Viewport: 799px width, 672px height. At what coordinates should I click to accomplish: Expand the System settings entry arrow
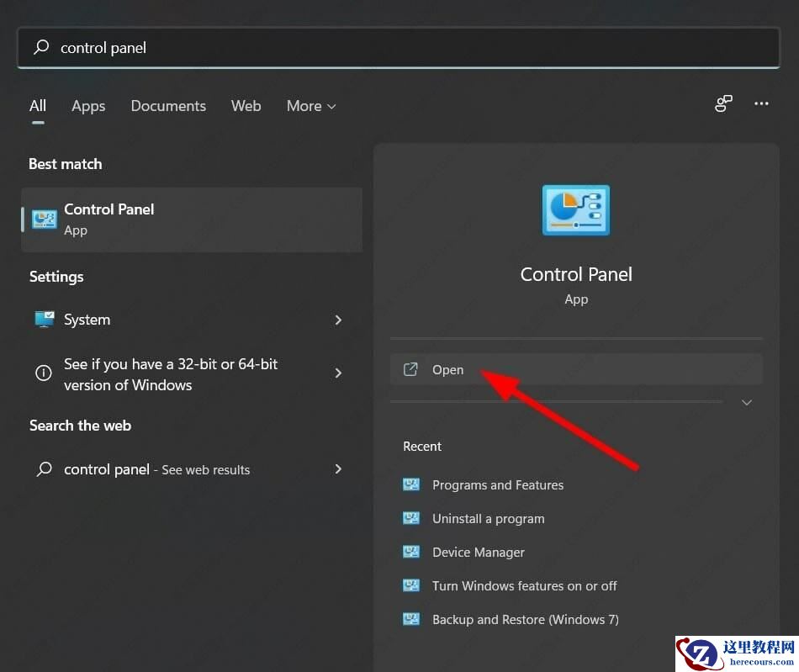338,320
